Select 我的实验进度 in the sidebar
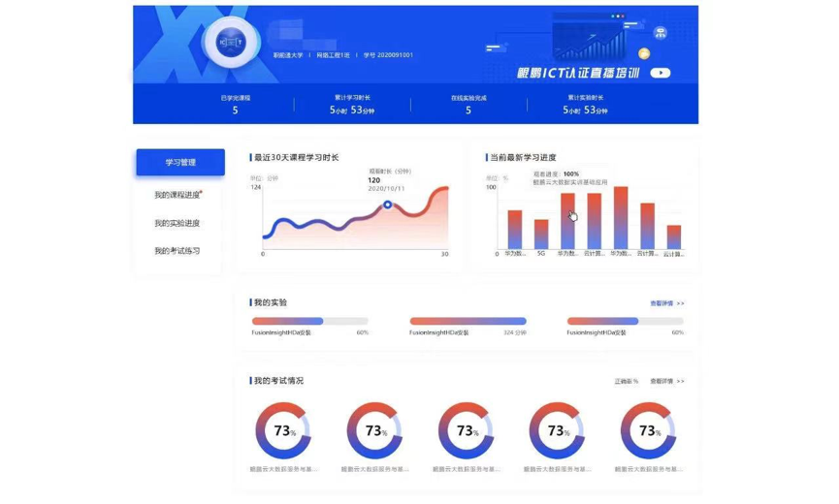 click(x=177, y=223)
